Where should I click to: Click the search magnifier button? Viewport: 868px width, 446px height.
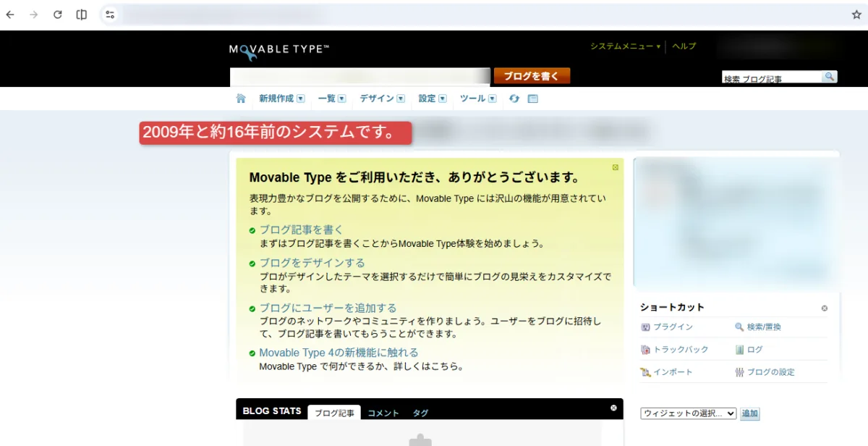click(830, 77)
